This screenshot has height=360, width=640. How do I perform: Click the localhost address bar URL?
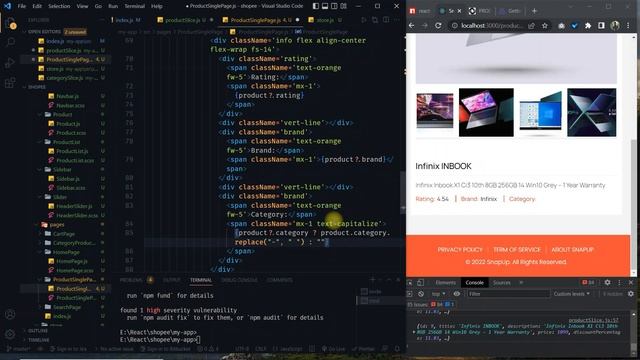pos(492,25)
